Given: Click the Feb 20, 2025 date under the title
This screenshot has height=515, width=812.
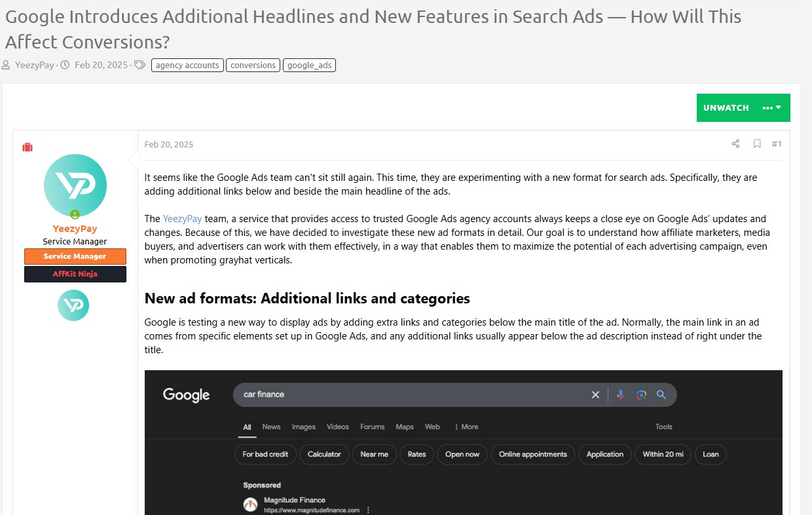Looking at the screenshot, I should (101, 65).
